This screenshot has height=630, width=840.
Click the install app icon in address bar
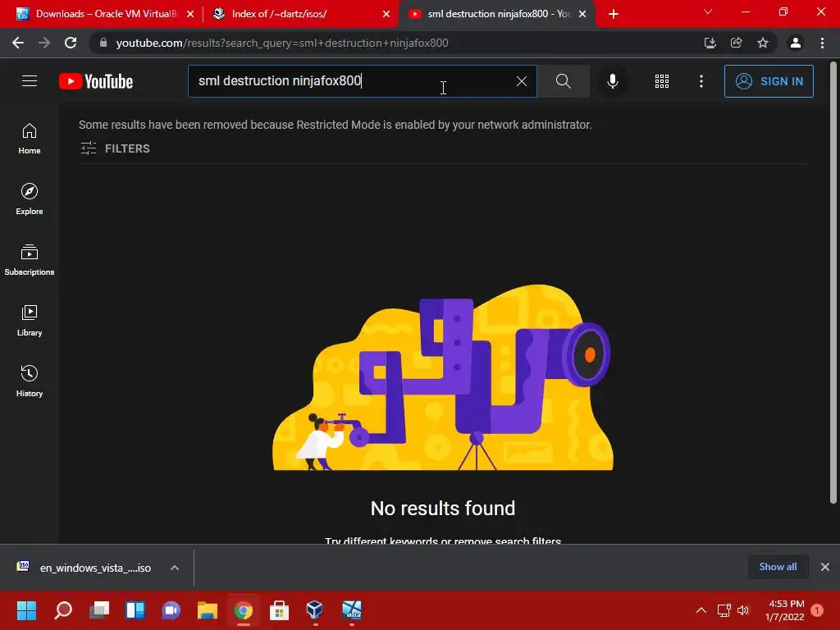click(x=710, y=43)
